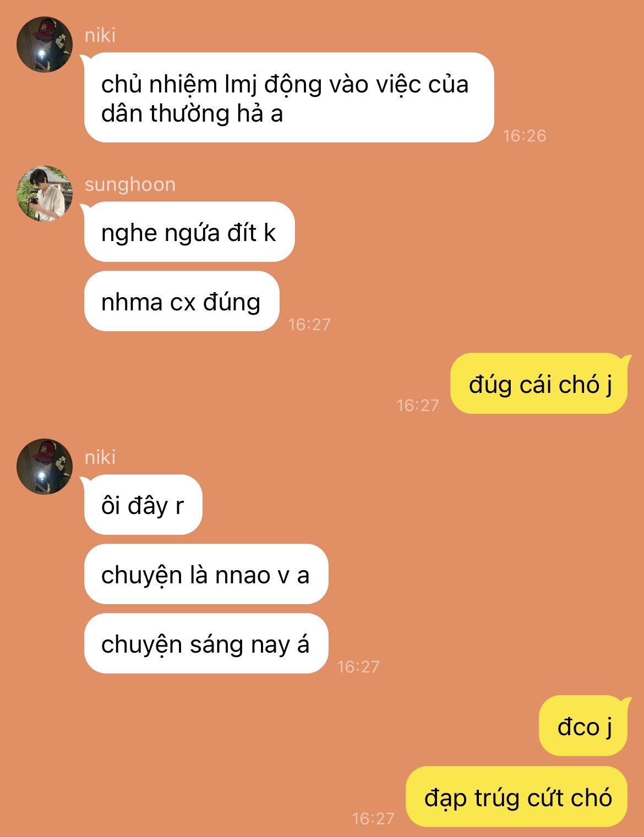The image size is (644, 837).
Task: Select the "đạp trúg cứt chó" message
Action: click(x=517, y=797)
